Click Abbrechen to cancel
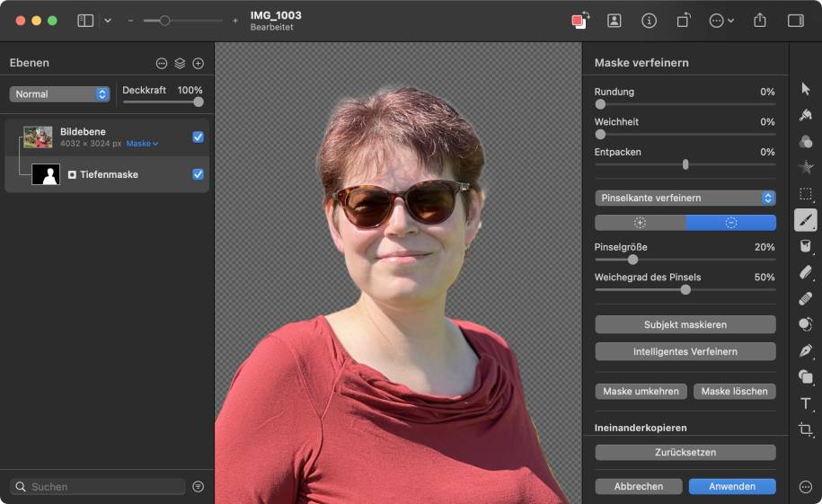 click(639, 486)
